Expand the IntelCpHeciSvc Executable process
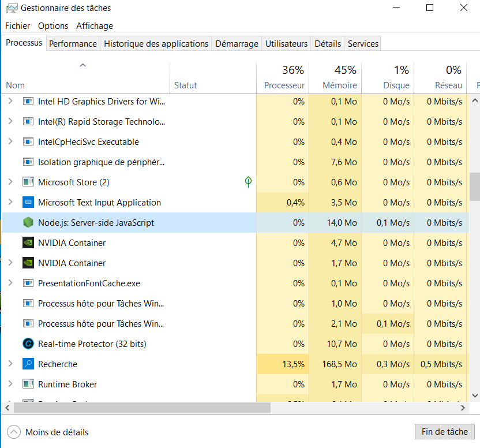 (10, 141)
